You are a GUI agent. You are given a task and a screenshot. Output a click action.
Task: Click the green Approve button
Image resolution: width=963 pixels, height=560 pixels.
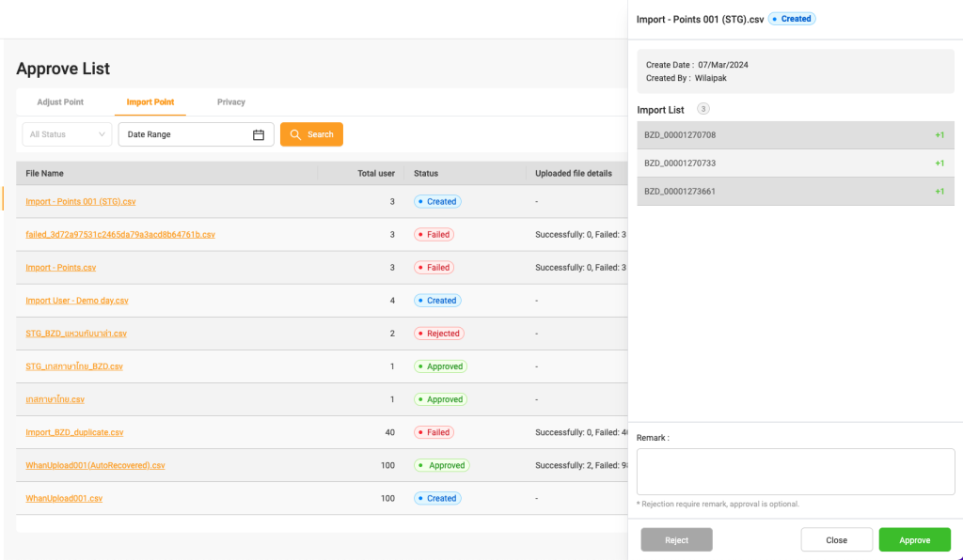[914, 540]
